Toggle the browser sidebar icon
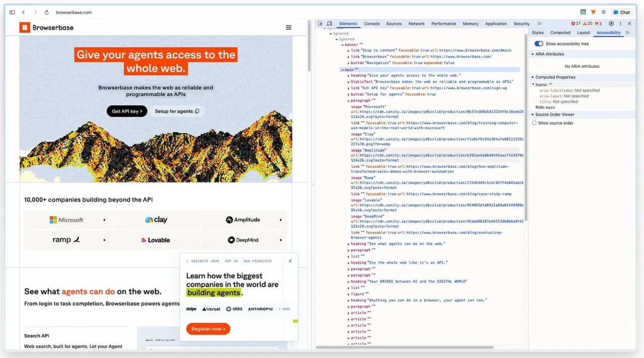Screen dimensions: 644x358 tap(13, 12)
